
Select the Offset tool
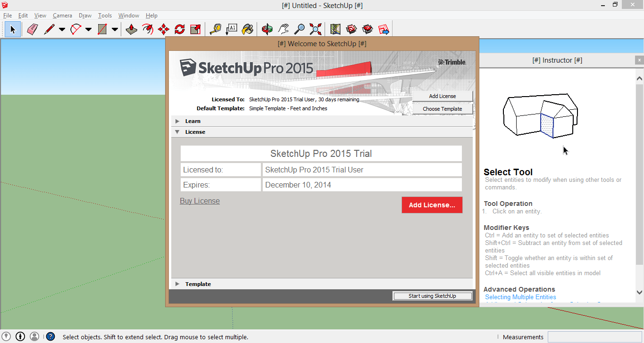tap(148, 29)
